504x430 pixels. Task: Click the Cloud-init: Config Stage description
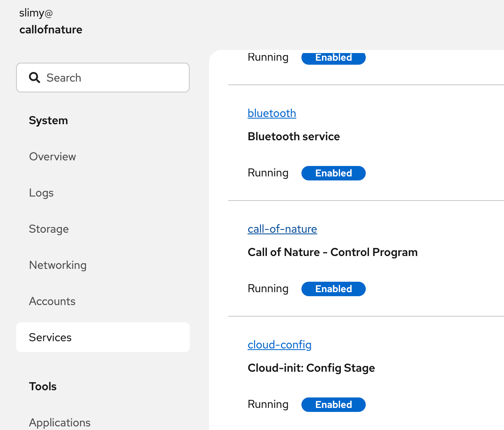tap(311, 368)
